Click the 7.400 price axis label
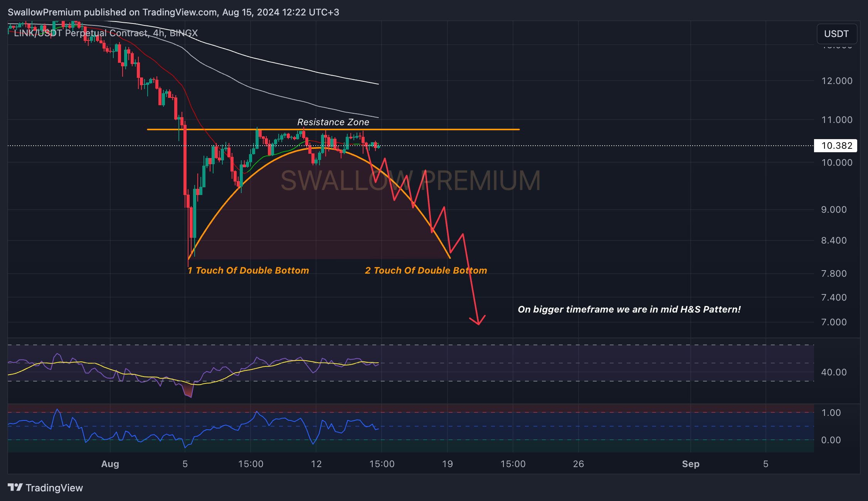Screen dimensions: 868x501 pos(834,298)
